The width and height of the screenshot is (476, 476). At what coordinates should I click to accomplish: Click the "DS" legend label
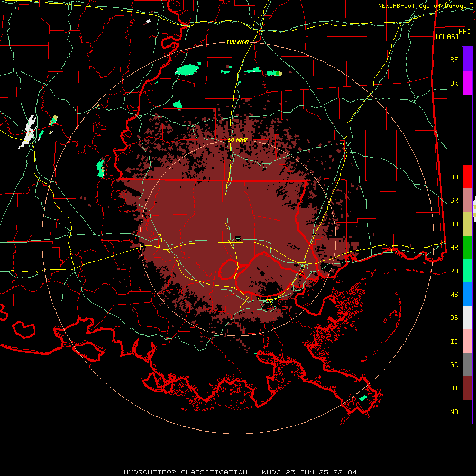[x=454, y=318]
